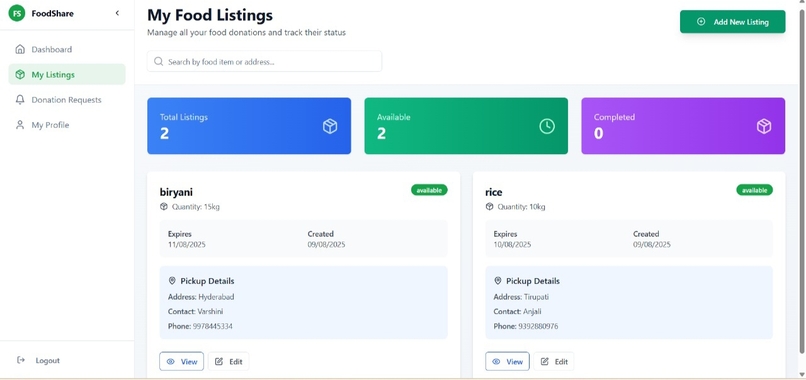Click the eye icon on rice View button

496,361
